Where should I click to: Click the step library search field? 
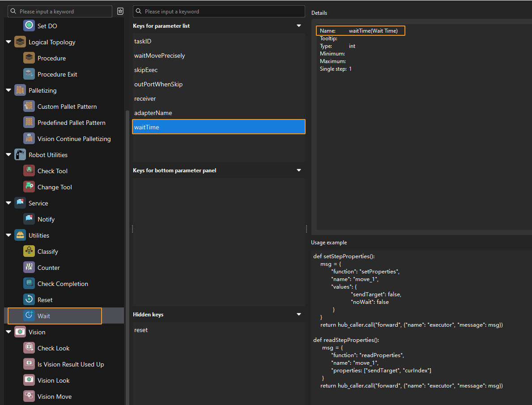pos(63,12)
